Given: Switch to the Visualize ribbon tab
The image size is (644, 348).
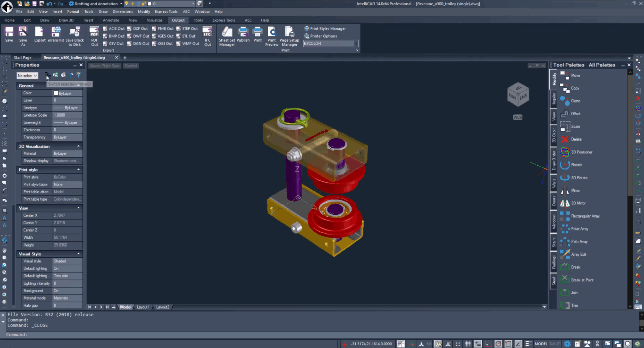Looking at the screenshot, I should click(x=154, y=20).
